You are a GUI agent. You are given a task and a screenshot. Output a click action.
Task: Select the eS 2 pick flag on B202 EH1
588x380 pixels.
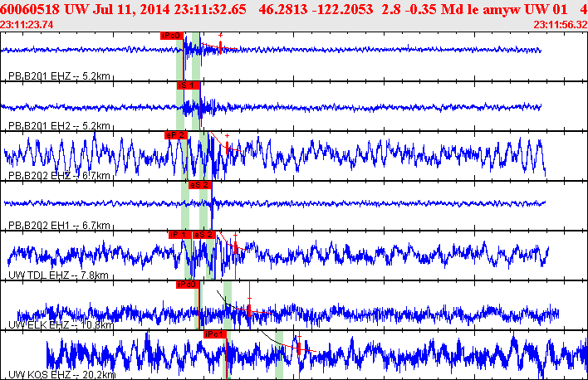[200, 185]
